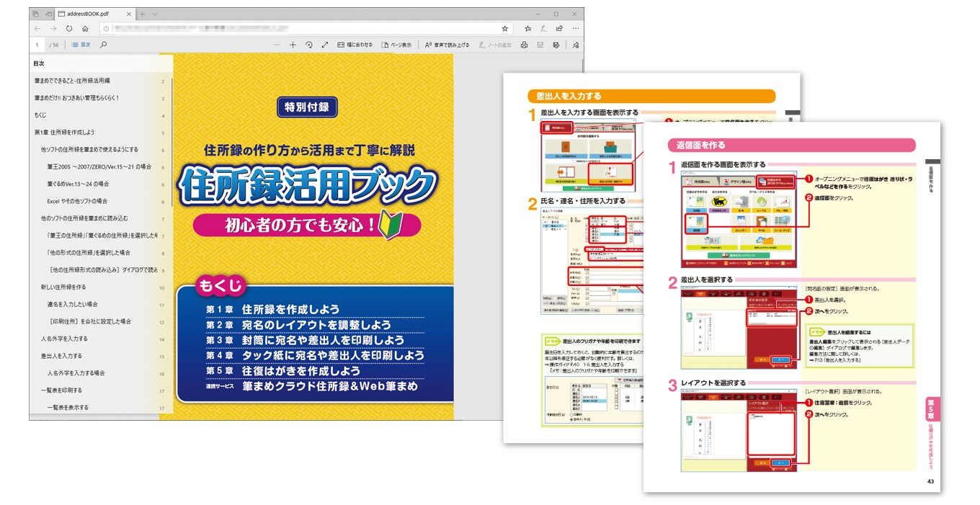Rotate the PDF page

coord(308,45)
